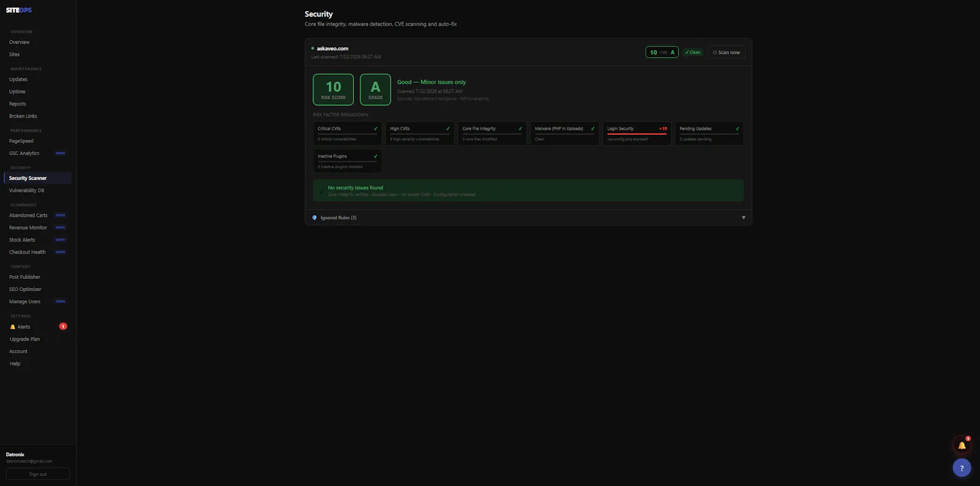Click the High CVEs checkmark
The width and height of the screenshot is (980, 486).
coord(448,129)
